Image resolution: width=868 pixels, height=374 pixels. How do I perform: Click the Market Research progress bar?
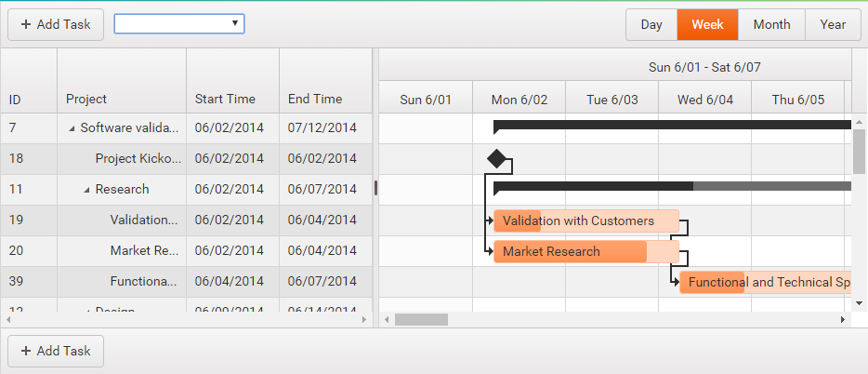pos(570,251)
